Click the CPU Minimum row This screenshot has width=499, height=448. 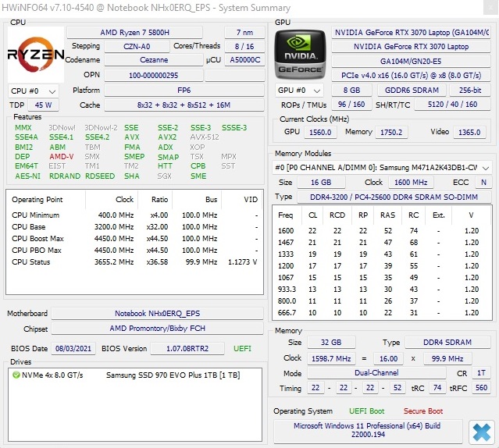coord(134,215)
